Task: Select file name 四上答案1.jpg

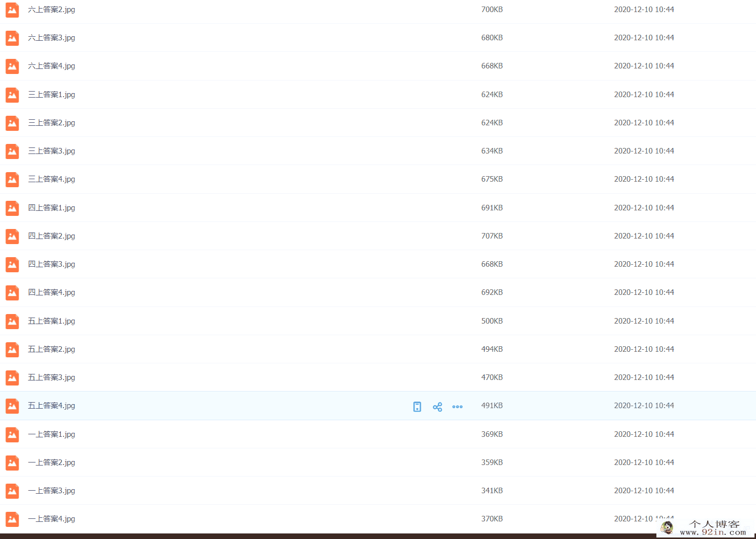Action: pyautogui.click(x=51, y=208)
